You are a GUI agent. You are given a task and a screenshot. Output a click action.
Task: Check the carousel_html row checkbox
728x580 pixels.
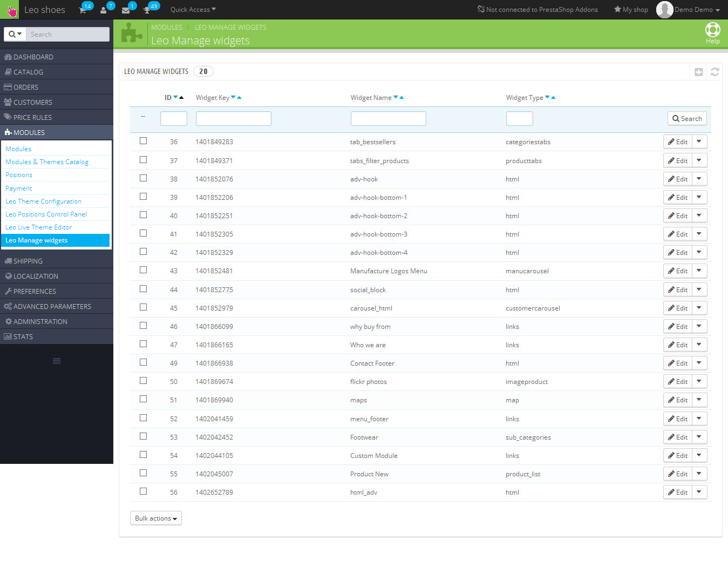tap(143, 307)
